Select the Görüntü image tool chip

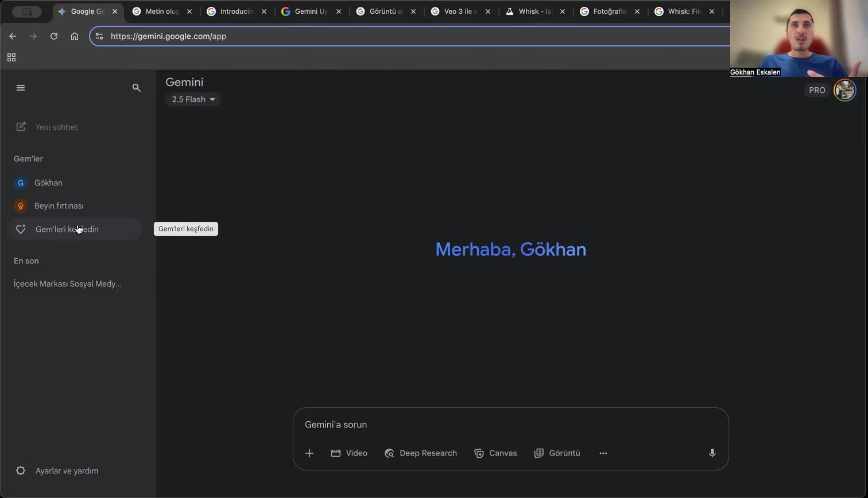click(x=557, y=453)
